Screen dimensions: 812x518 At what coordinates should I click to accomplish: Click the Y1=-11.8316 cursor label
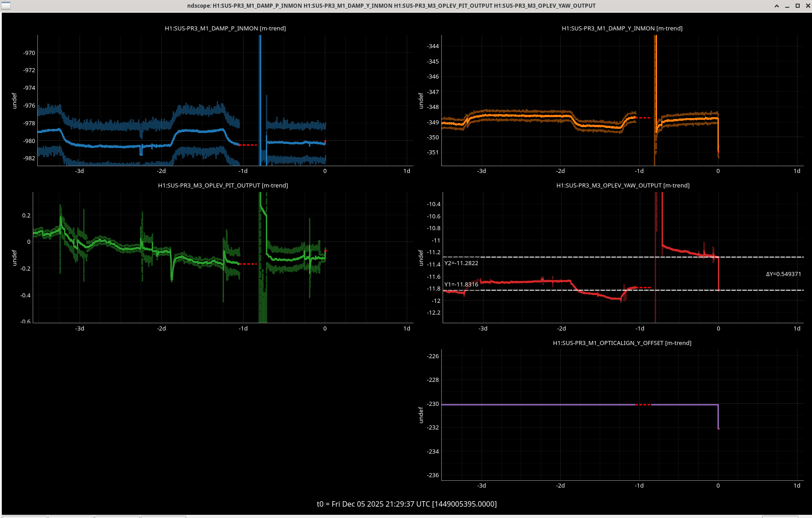click(461, 284)
